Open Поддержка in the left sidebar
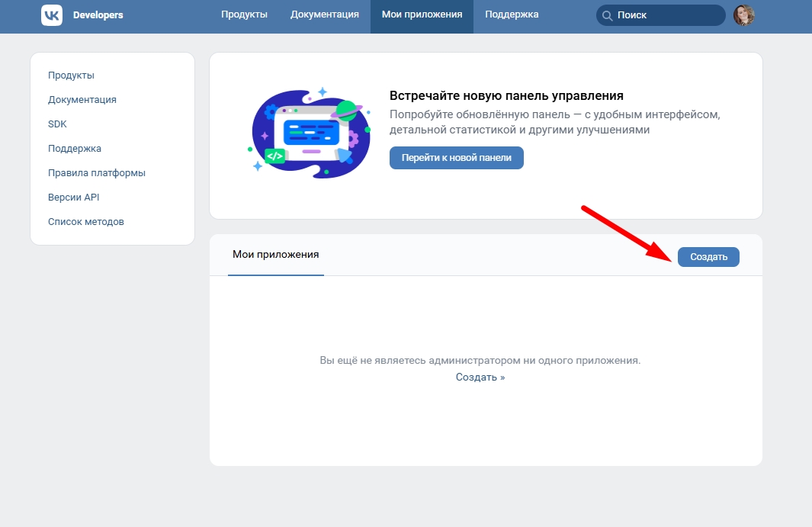The height and width of the screenshot is (527, 812). tap(75, 148)
